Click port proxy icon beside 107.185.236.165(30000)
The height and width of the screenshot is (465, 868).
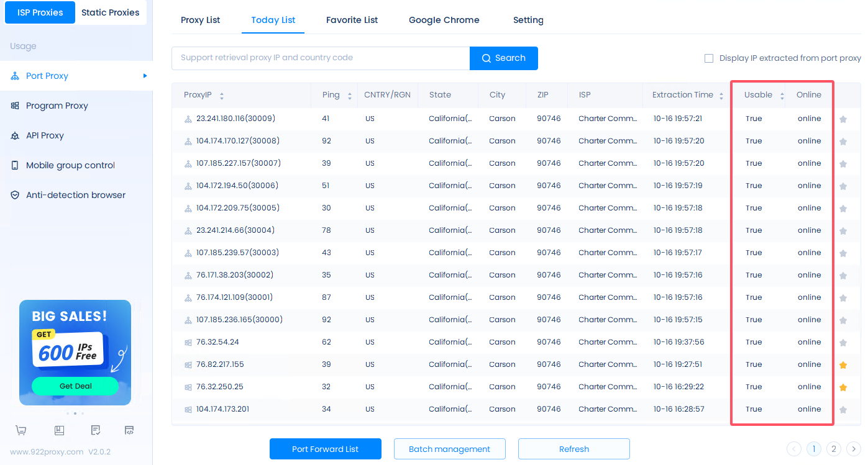click(188, 320)
